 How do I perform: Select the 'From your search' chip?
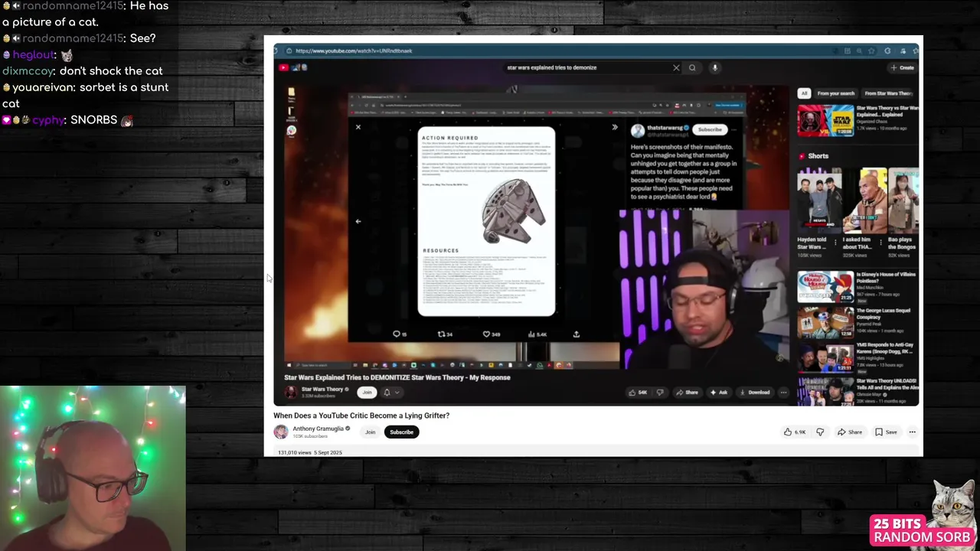pos(835,93)
